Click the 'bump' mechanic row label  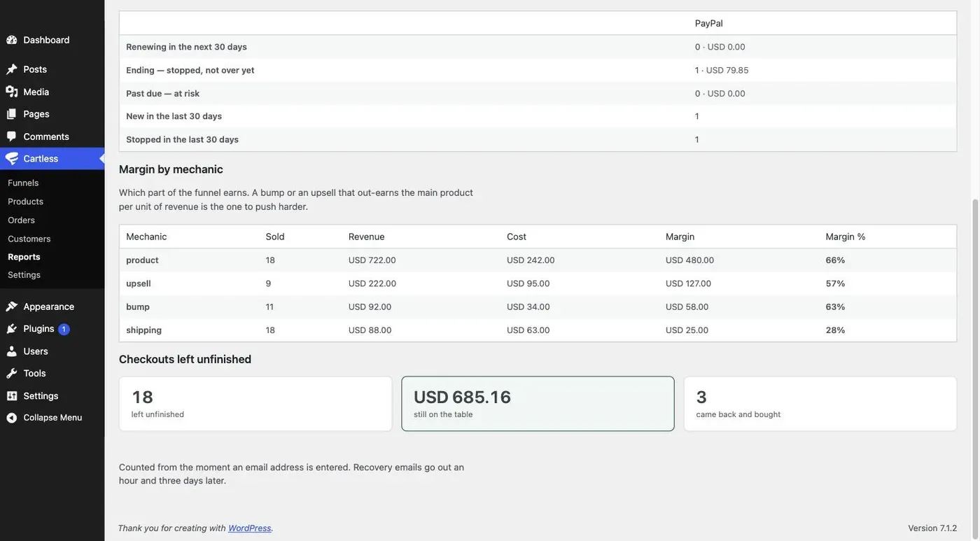click(138, 307)
